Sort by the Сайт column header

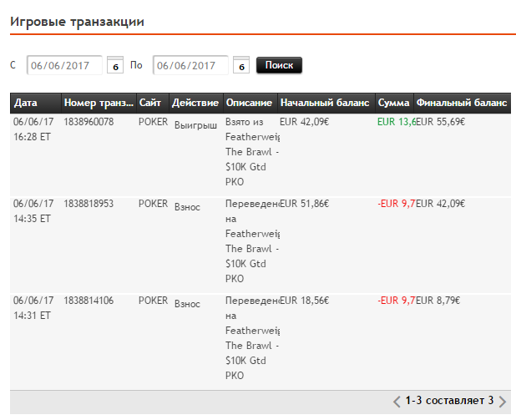[153, 103]
